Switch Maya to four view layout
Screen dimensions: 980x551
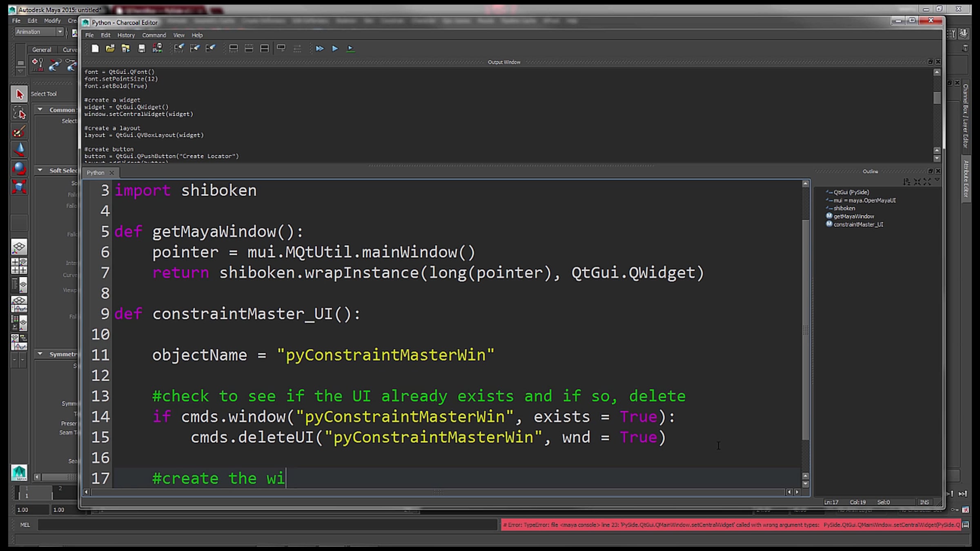pyautogui.click(x=19, y=266)
